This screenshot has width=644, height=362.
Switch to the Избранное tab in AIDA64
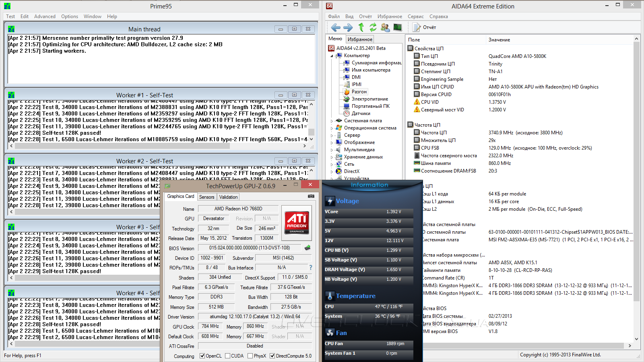pyautogui.click(x=360, y=39)
